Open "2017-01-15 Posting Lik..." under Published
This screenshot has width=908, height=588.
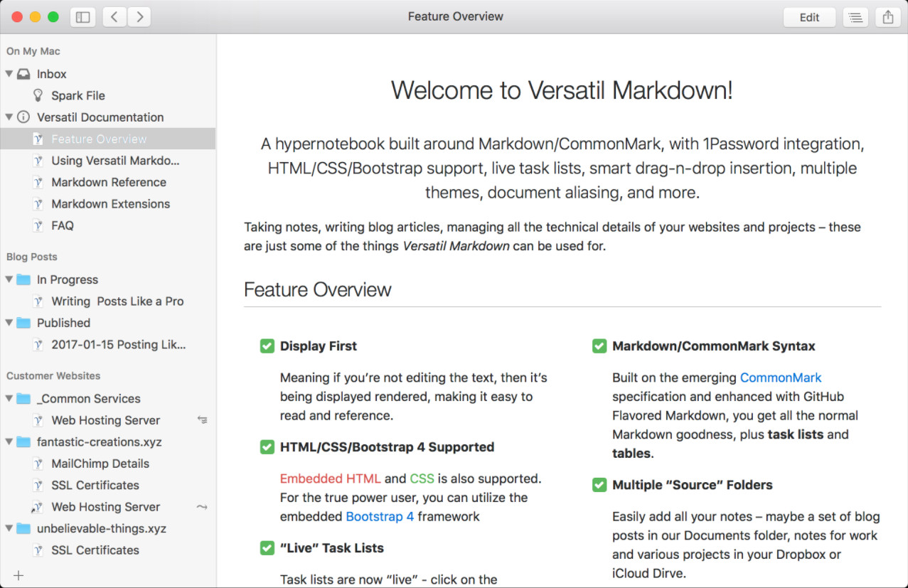click(x=119, y=345)
